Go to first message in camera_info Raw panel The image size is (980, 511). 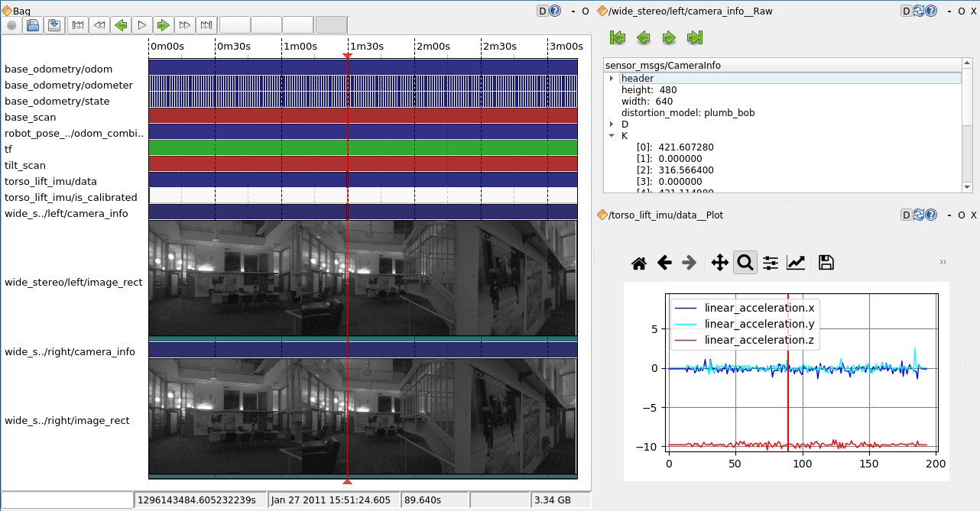(x=618, y=37)
